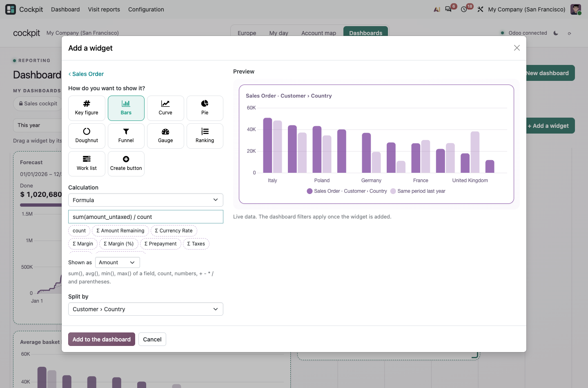This screenshot has width=588, height=388.
Task: Open the Visit reports menu
Action: pyautogui.click(x=104, y=9)
